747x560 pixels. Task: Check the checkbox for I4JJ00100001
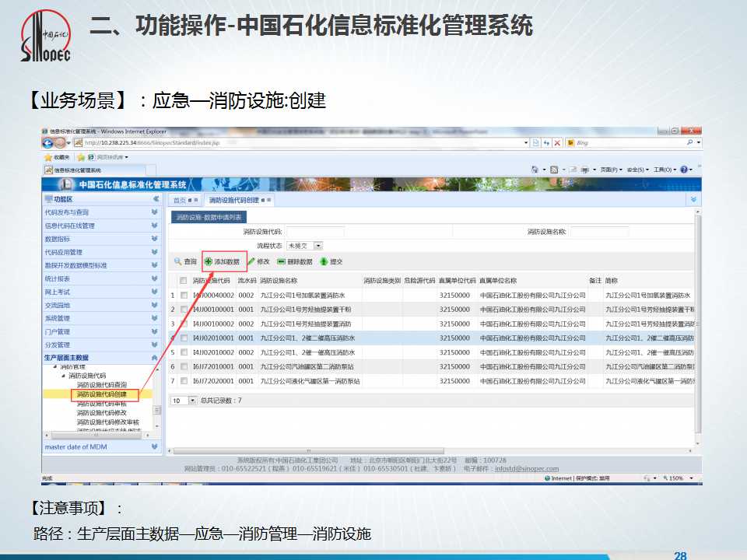(184, 310)
